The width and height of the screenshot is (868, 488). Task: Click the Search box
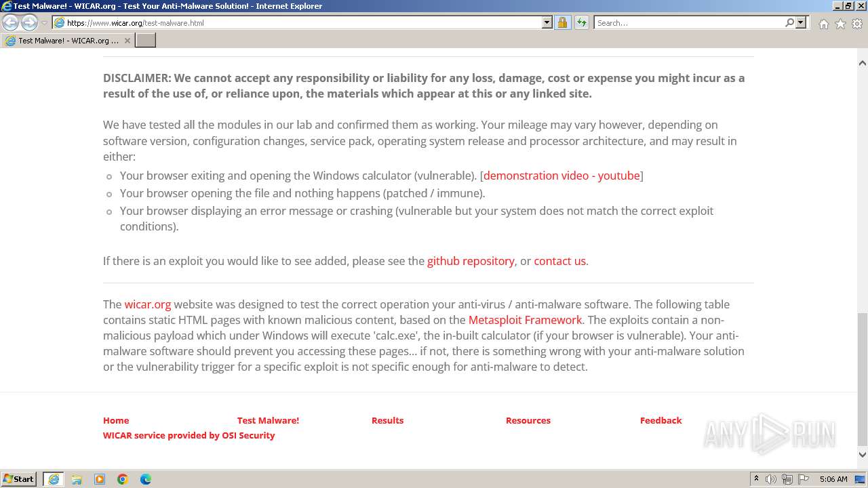(688, 22)
